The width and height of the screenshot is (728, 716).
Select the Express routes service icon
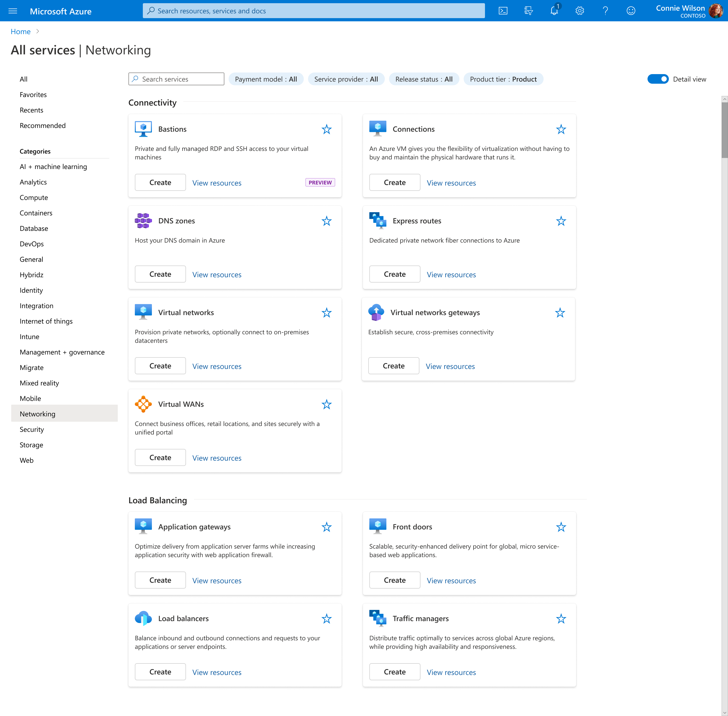click(378, 221)
